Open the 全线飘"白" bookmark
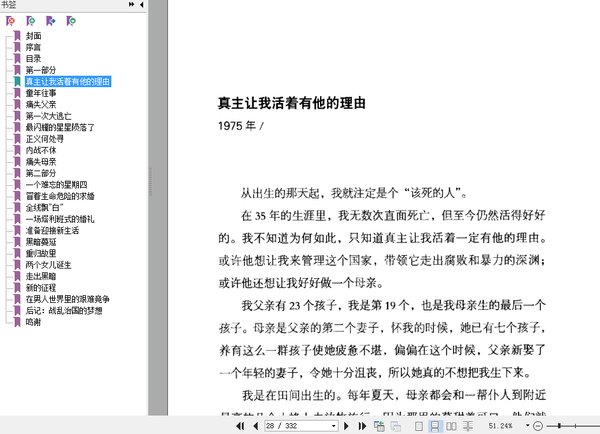 pos(44,208)
